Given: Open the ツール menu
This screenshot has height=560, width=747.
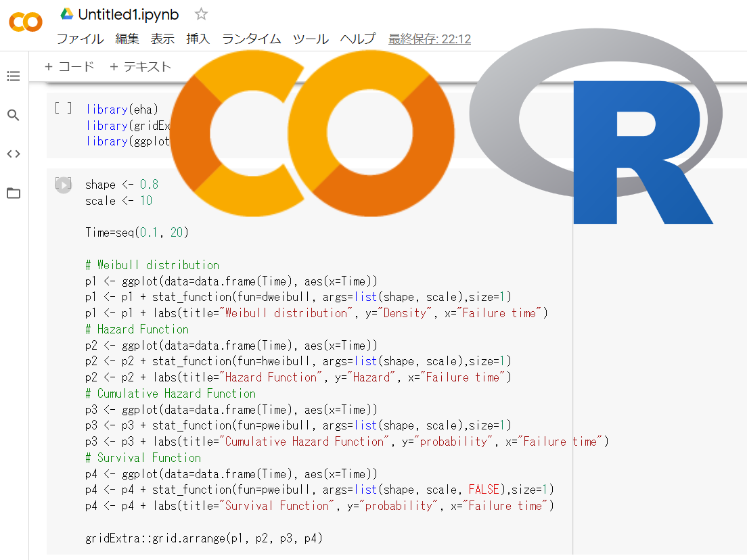Looking at the screenshot, I should pyautogui.click(x=311, y=39).
